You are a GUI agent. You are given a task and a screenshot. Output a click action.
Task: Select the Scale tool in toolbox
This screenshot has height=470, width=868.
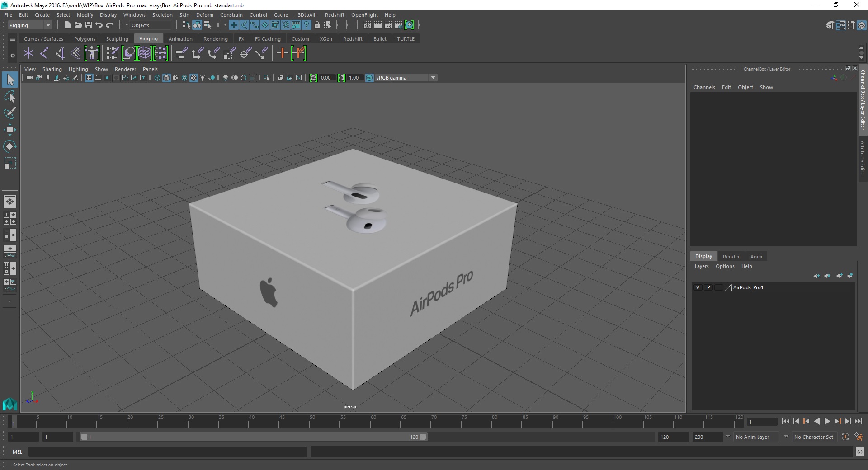(10, 163)
